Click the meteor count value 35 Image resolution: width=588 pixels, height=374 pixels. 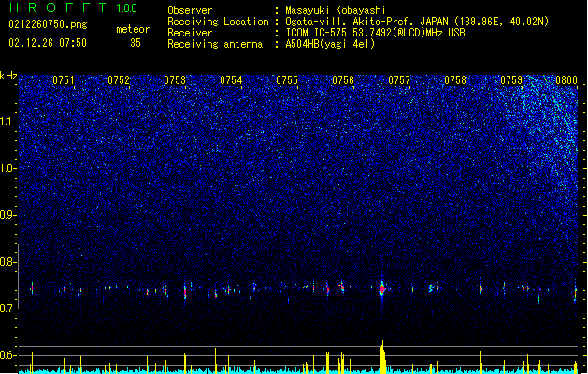[x=136, y=43]
